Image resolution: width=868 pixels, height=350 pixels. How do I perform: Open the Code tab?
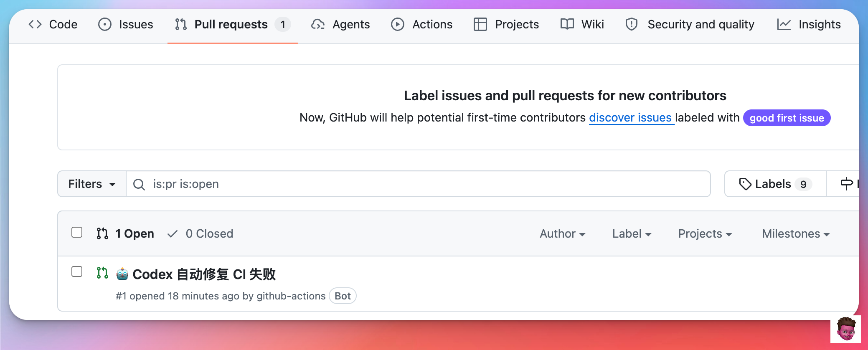53,24
